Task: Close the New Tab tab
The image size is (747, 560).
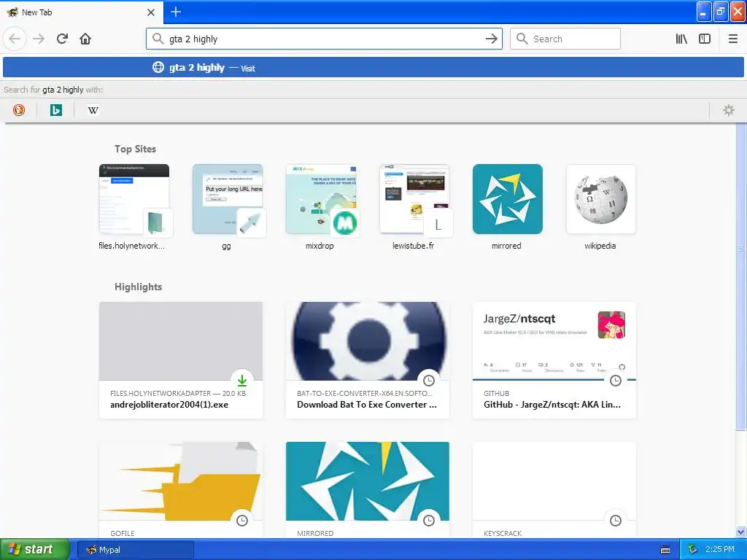Action: [151, 12]
